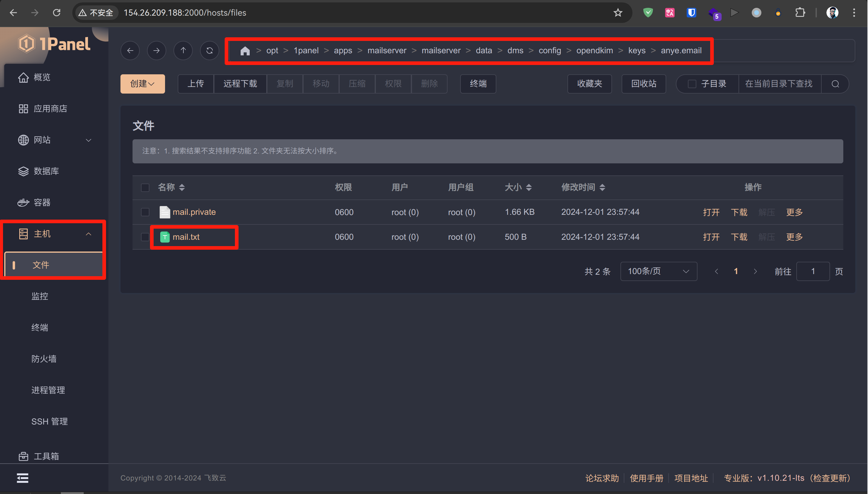The image size is (868, 494).
Task: Collapse sidebar using bottom-left menu icon
Action: tap(23, 478)
